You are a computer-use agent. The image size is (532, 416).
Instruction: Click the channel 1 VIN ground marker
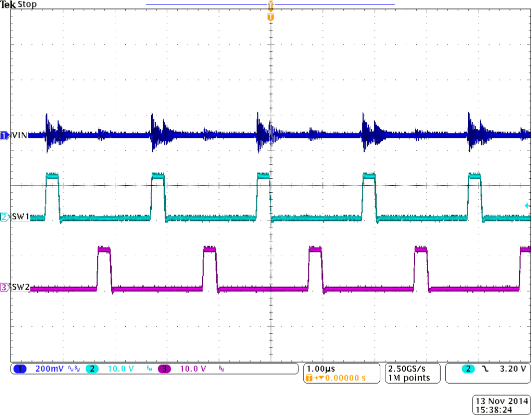click(x=4, y=135)
